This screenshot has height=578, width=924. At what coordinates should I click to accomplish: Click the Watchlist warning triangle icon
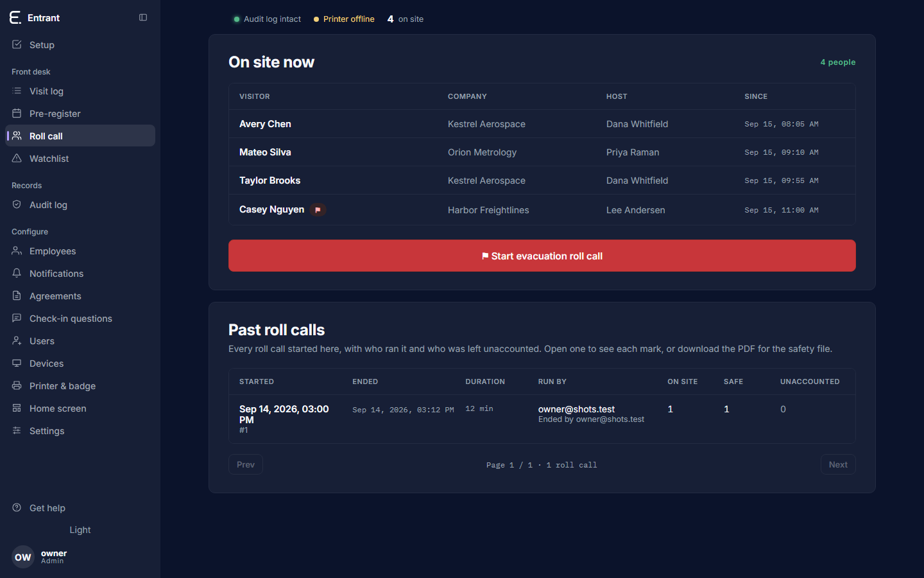(x=17, y=158)
